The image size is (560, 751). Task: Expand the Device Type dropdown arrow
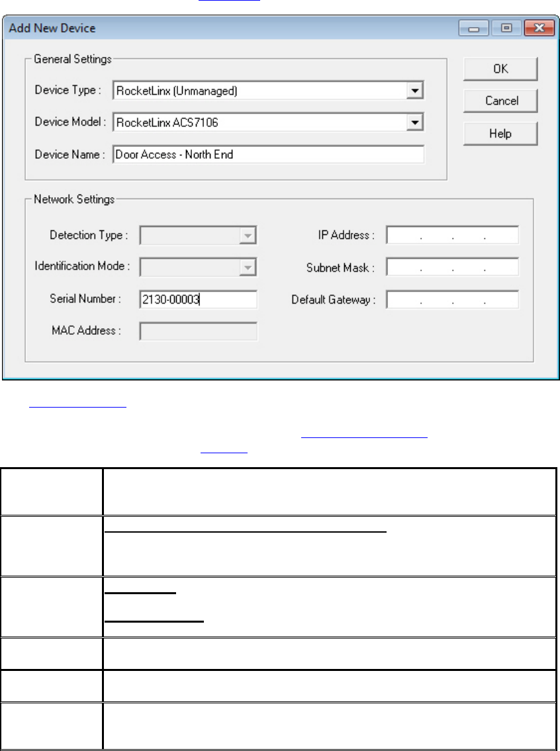click(415, 91)
